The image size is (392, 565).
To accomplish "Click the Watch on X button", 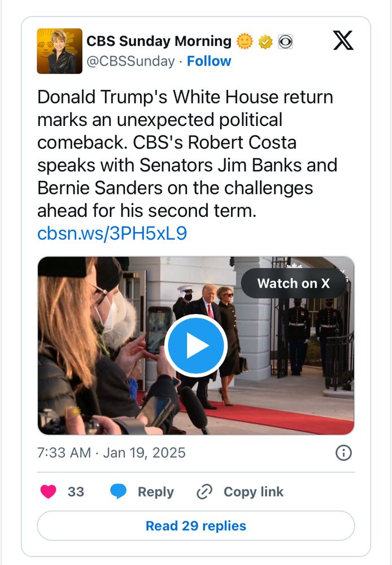I will [x=293, y=283].
